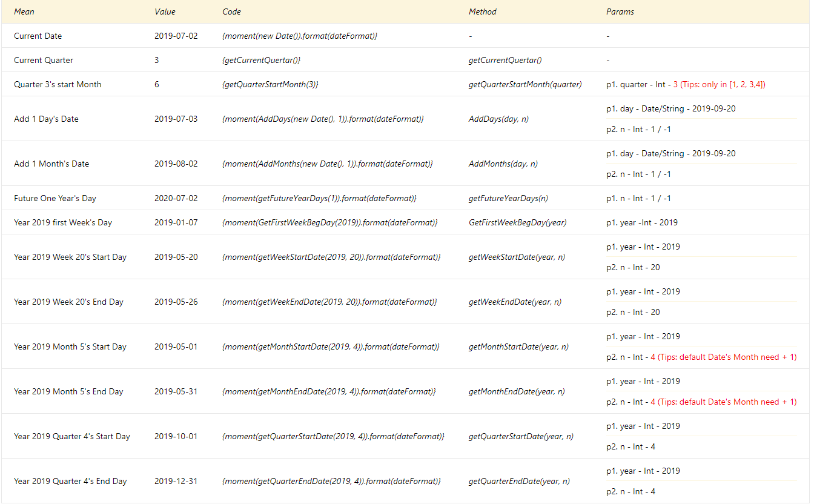Click the "Value" column header
The image size is (814, 504).
pos(165,12)
